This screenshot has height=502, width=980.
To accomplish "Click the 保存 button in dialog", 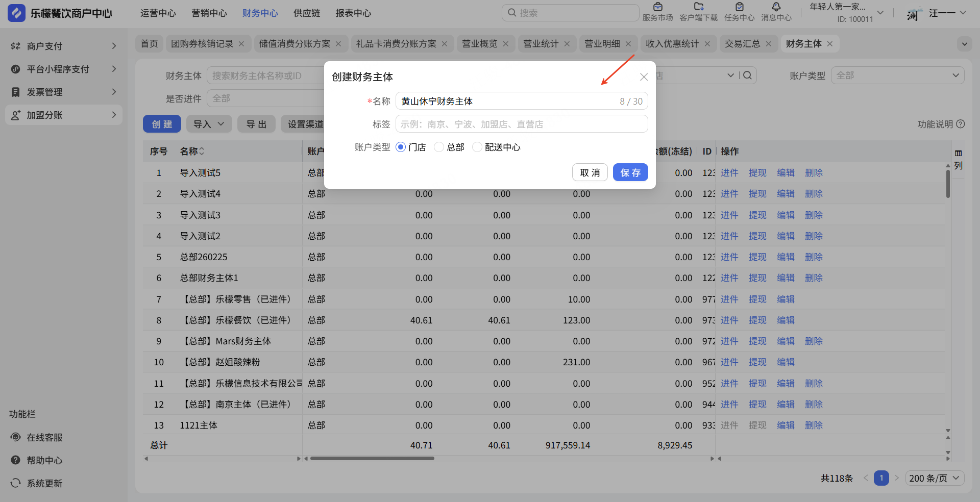I will pos(630,172).
